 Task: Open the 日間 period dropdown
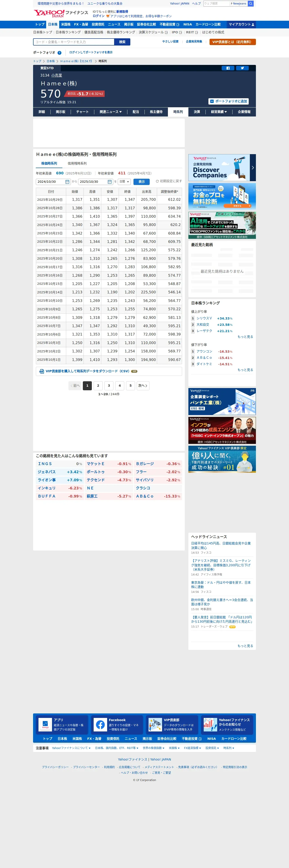124,182
